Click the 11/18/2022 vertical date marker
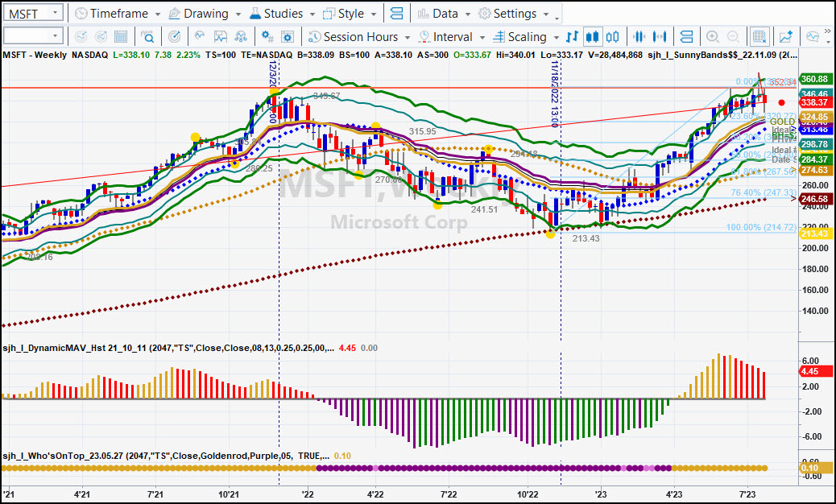Screen dimensions: 836x504 point(555,93)
